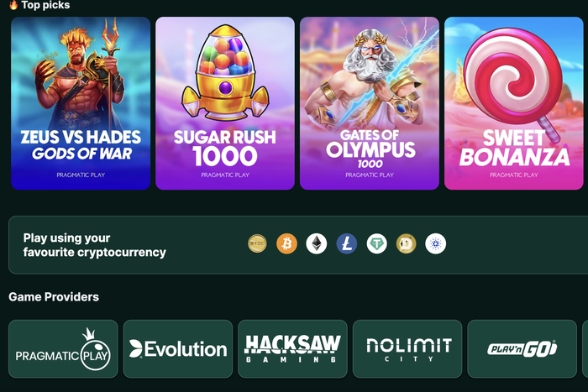Click the Bitcoin cryptocurrency icon
Viewport: 588px width, 392px height.
287,243
